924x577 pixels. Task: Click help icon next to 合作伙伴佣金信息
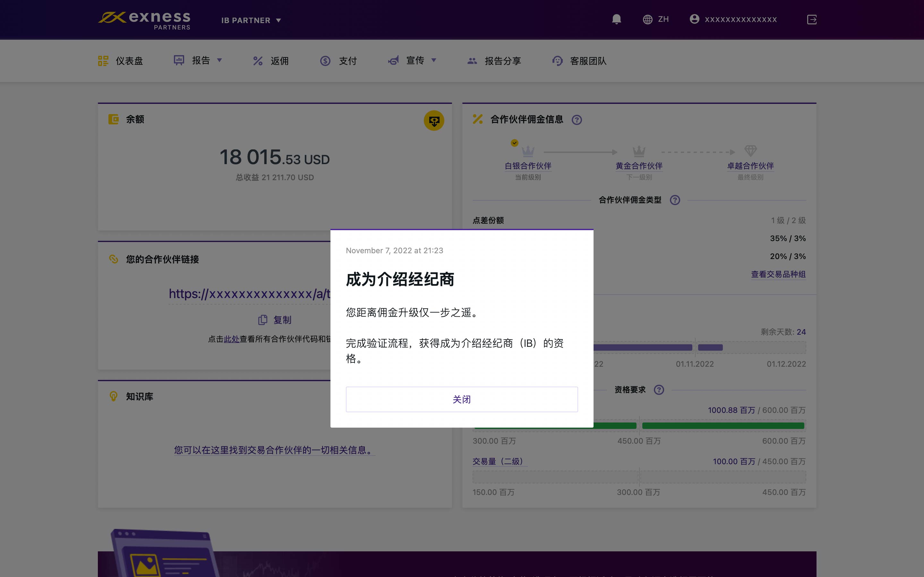(577, 120)
